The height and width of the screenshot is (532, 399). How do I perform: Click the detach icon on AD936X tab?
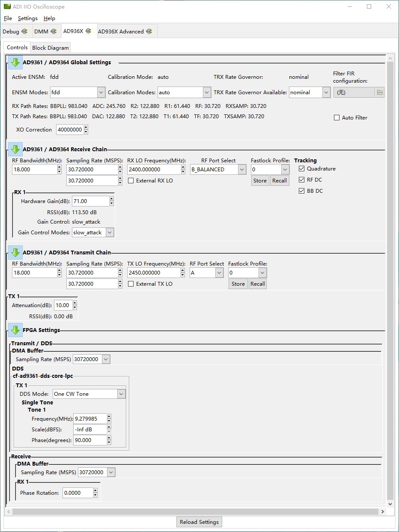(88, 31)
